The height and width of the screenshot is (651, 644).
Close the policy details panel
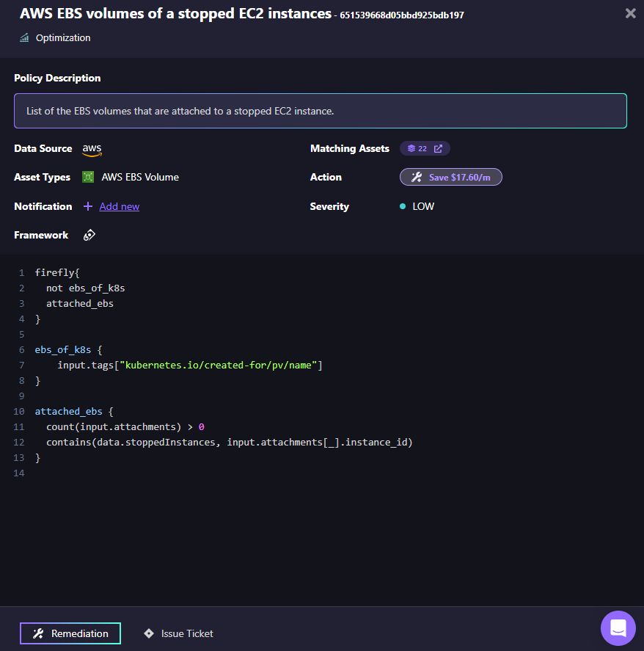pyautogui.click(x=630, y=13)
